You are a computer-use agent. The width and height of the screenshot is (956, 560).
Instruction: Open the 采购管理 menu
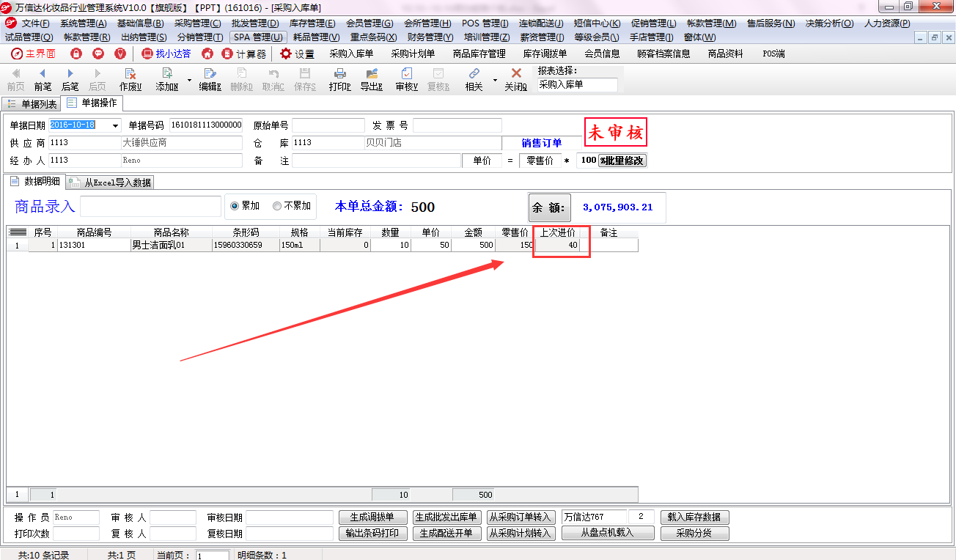pos(197,23)
